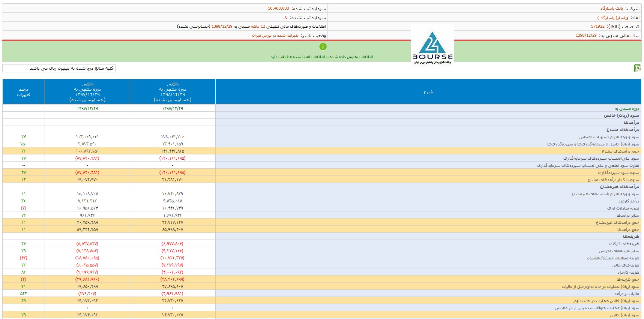Select the value '۱۲۸,۰۴۱,۲۰۶'
The width and height of the screenshot is (644, 319).
click(173, 137)
